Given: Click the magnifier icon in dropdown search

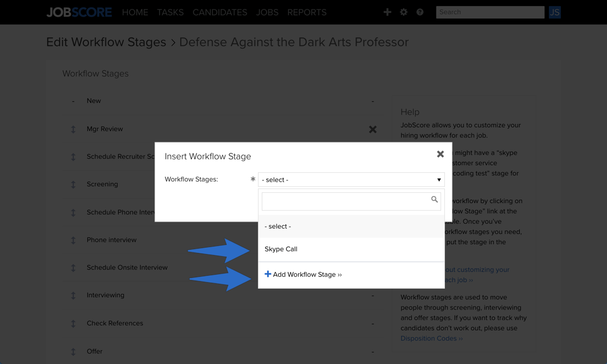Looking at the screenshot, I should 434,199.
